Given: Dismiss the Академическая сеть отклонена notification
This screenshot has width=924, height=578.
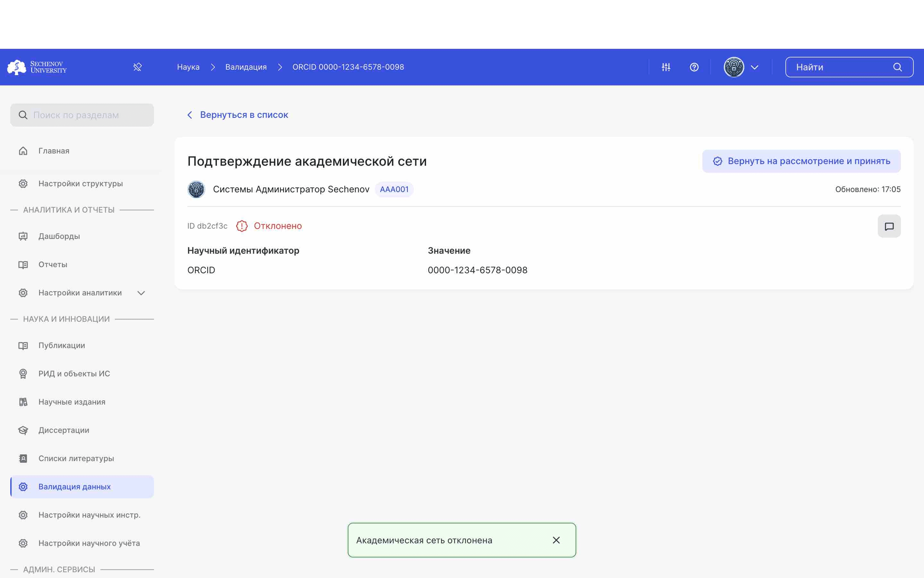Looking at the screenshot, I should point(556,540).
